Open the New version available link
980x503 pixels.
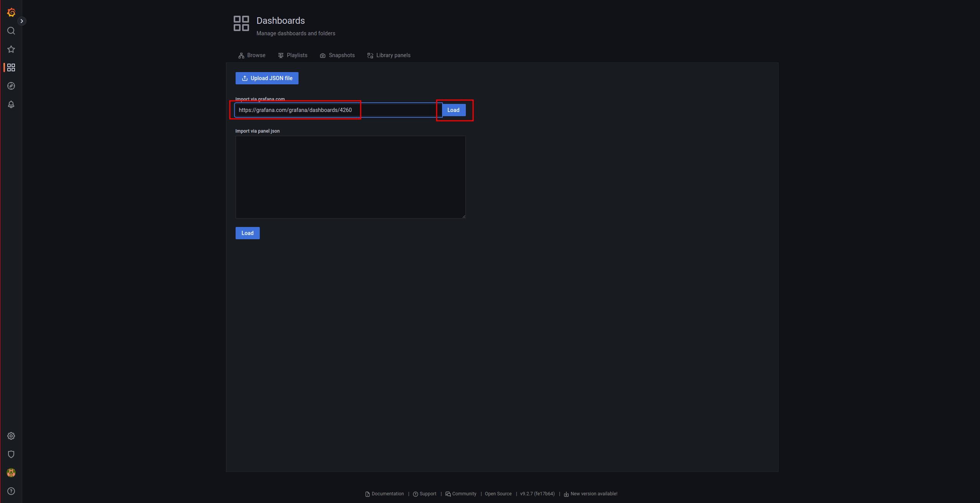click(x=593, y=494)
